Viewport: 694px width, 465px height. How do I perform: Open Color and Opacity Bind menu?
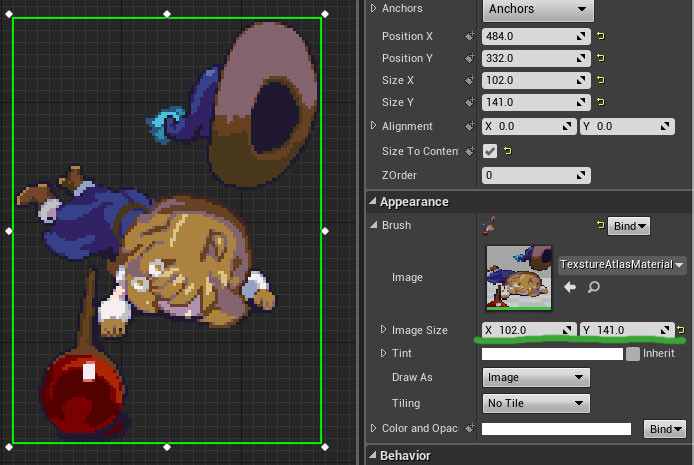(x=665, y=429)
